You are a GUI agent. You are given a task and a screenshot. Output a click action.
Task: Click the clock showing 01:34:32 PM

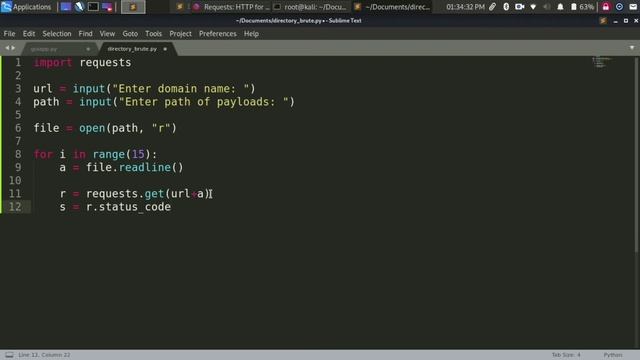point(465,7)
